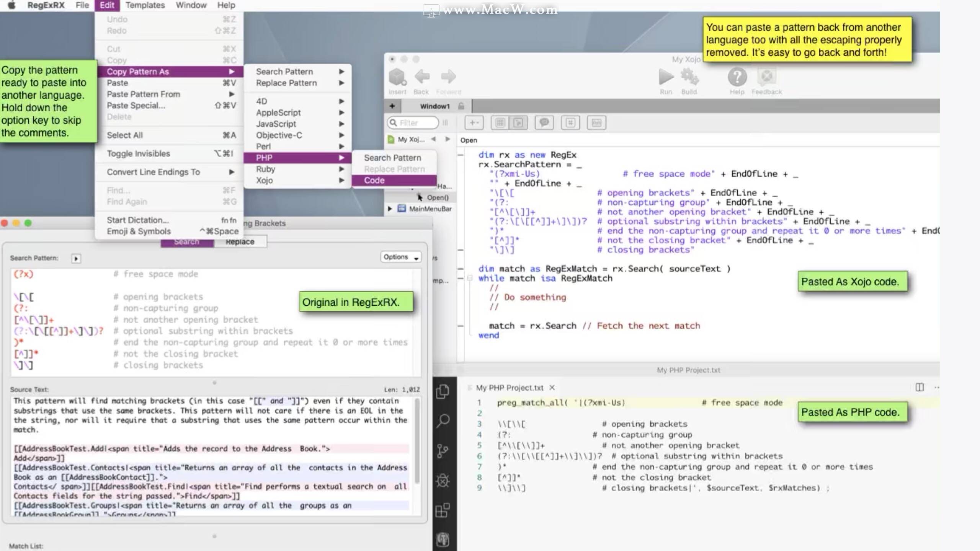The width and height of the screenshot is (980, 551).
Task: Choose Paste Special... in the Edit menu
Action: point(169,105)
